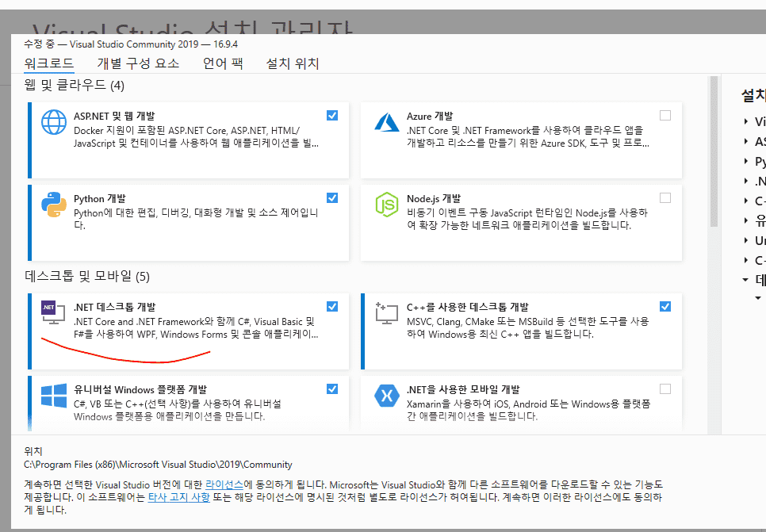Switch to the 워크로드 tab
Viewport: 766px width, 532px height.
coord(49,63)
